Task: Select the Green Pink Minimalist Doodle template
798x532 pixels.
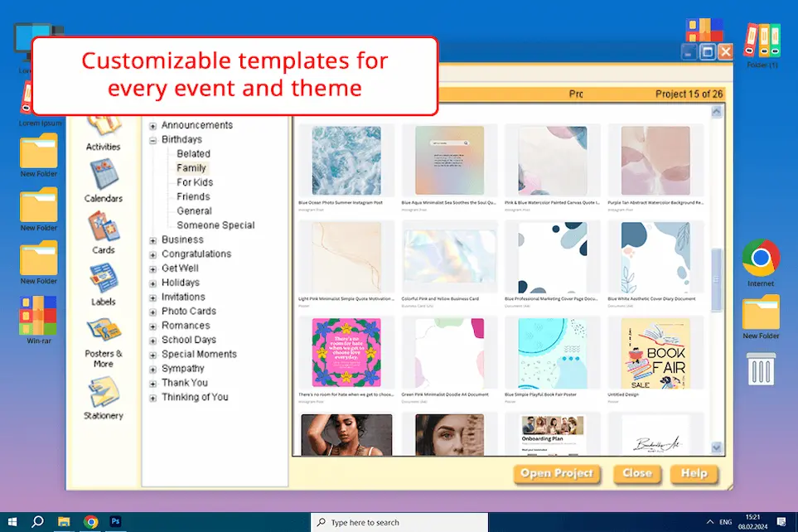Action: [x=449, y=353]
